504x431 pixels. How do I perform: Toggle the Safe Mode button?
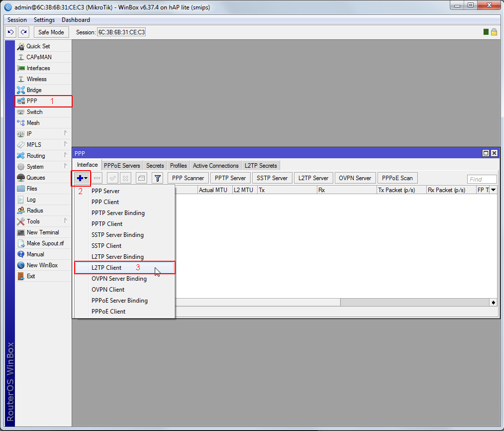tap(51, 32)
